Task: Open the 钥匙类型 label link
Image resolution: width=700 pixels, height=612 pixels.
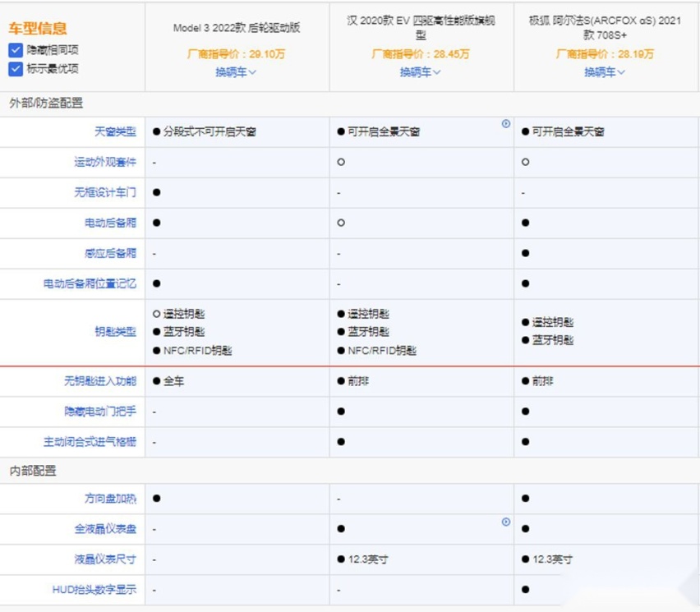Action: 115,332
